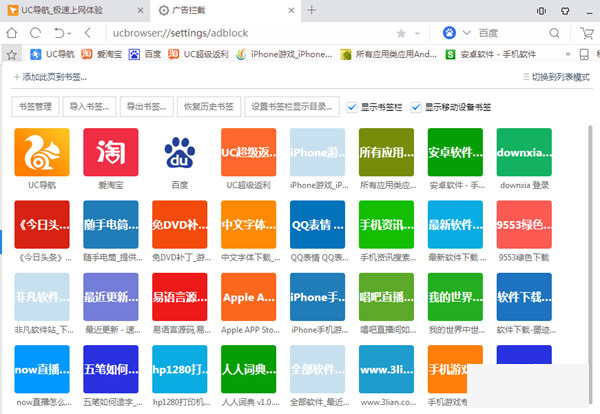Viewport: 600px width, 414px height.
Task: Open the 手机资讯 green tile
Action: click(x=386, y=225)
